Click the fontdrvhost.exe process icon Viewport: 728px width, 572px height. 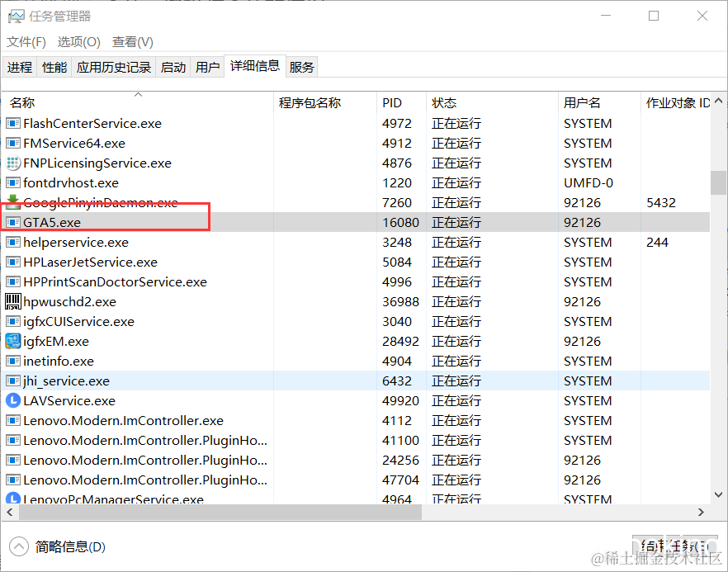(x=13, y=183)
